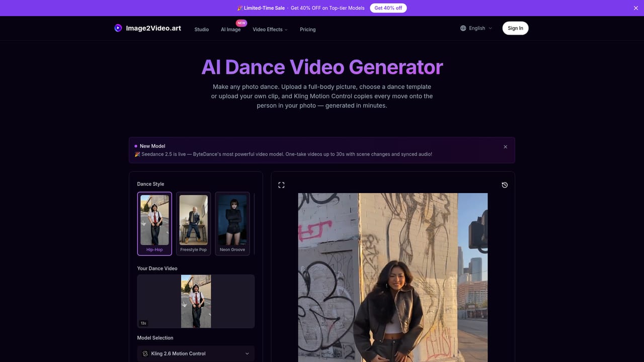Open the English language dropdown

(x=476, y=28)
